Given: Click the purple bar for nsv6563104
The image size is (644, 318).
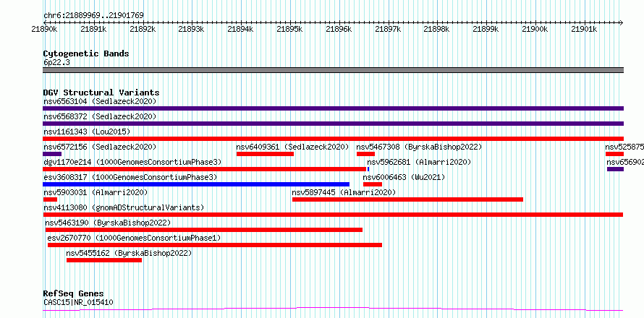Looking at the screenshot, I should click(x=333, y=108).
